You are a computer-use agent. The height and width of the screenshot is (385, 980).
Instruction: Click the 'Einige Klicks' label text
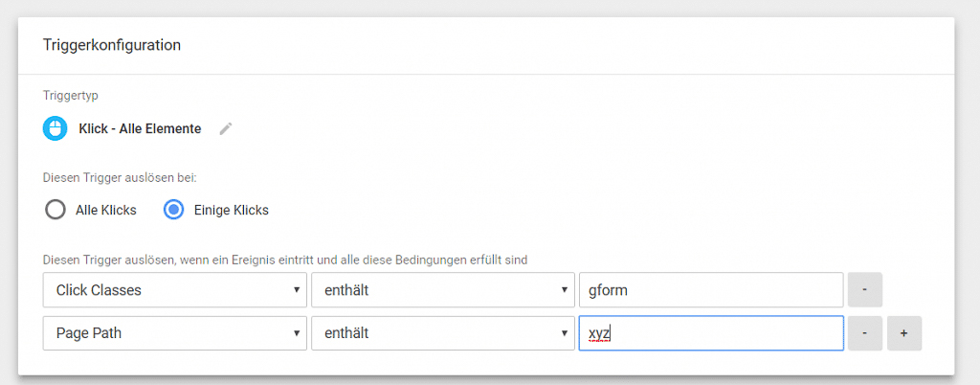click(x=232, y=210)
